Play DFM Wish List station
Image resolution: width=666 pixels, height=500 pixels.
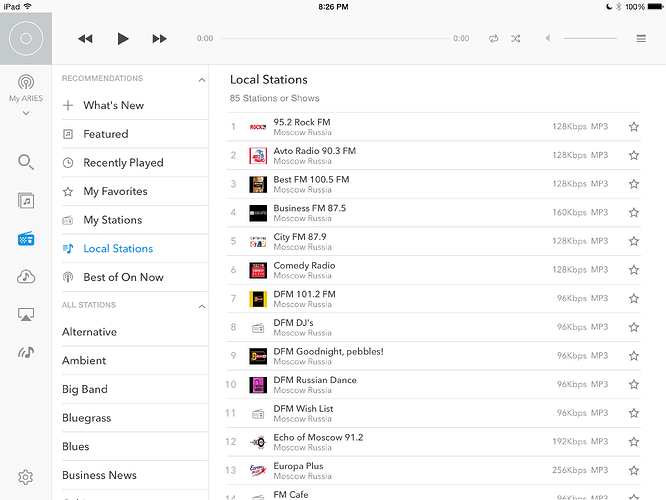pos(434,413)
